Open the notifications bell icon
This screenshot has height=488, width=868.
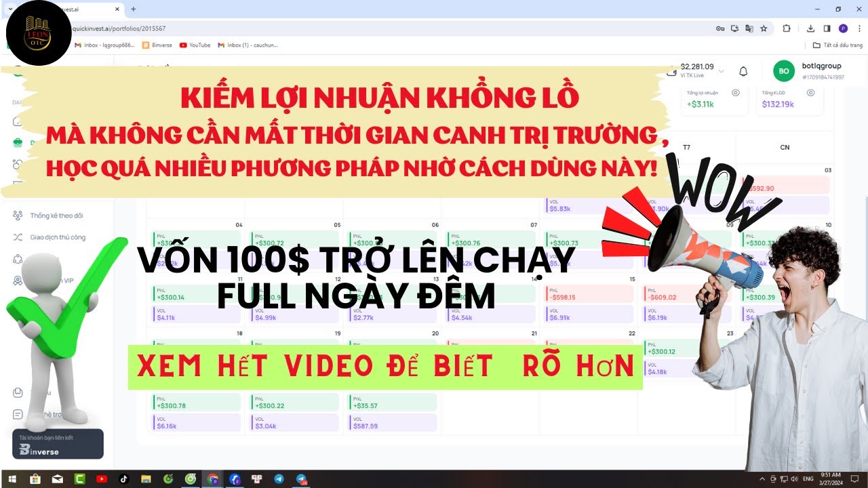(743, 71)
